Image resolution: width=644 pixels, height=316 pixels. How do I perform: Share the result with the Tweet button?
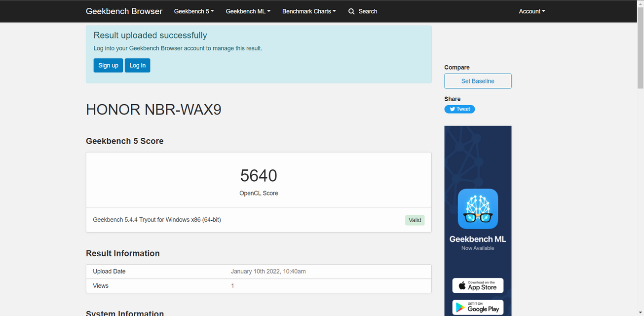click(459, 109)
